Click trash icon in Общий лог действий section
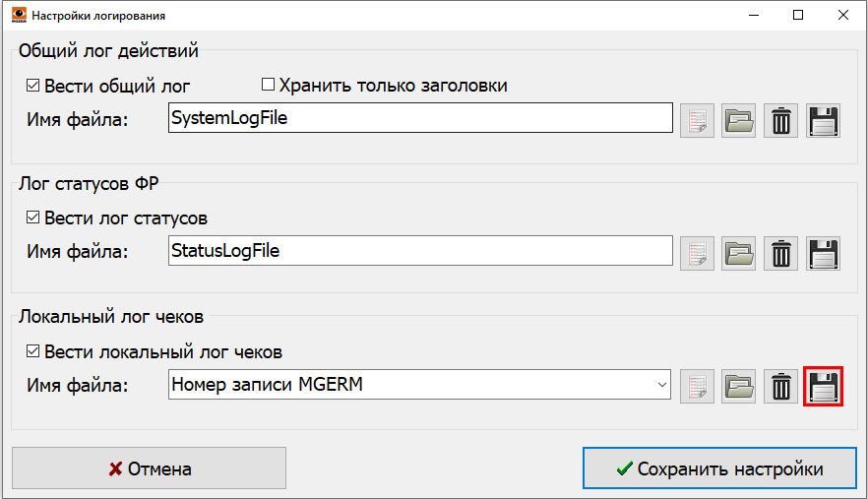Screen dimensions: 868x499 pyautogui.click(x=780, y=120)
